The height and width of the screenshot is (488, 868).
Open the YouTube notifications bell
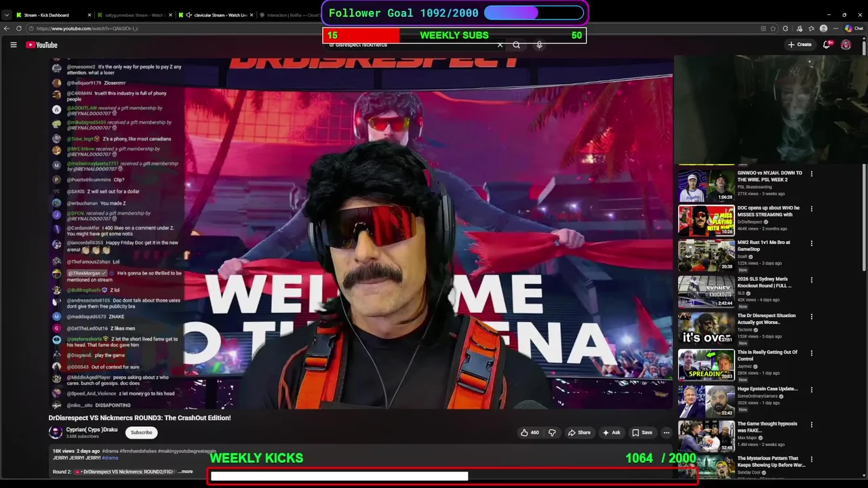coord(827,45)
